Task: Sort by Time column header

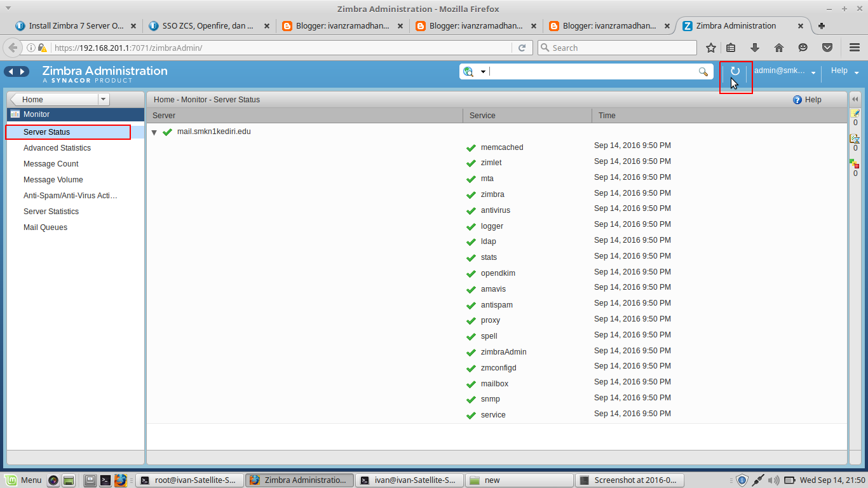Action: click(x=719, y=116)
